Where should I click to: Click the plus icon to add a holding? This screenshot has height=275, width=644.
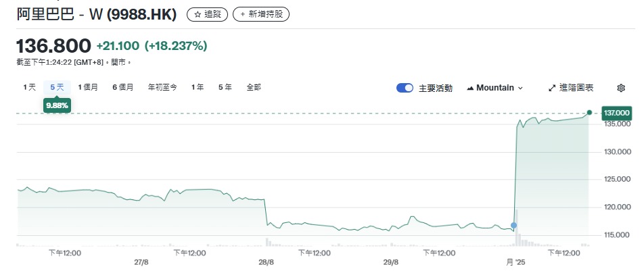(243, 14)
